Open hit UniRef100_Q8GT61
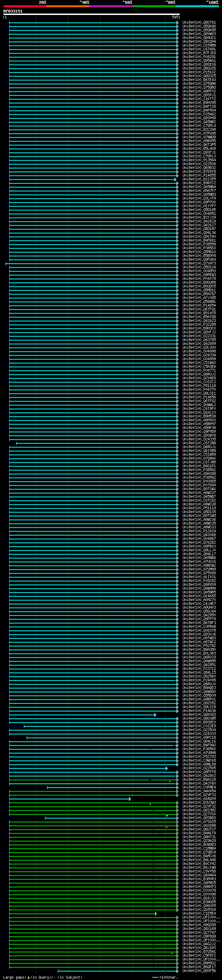 pos(199,23)
